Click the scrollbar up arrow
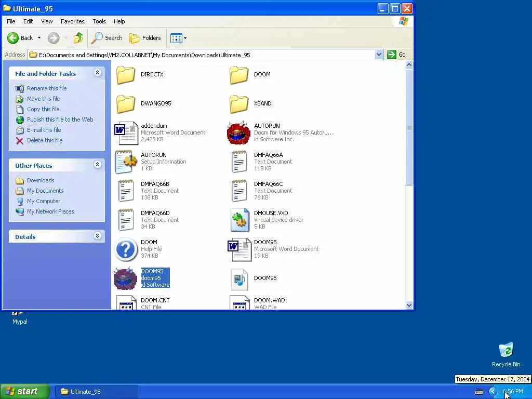This screenshot has width=532, height=399. [409, 65]
